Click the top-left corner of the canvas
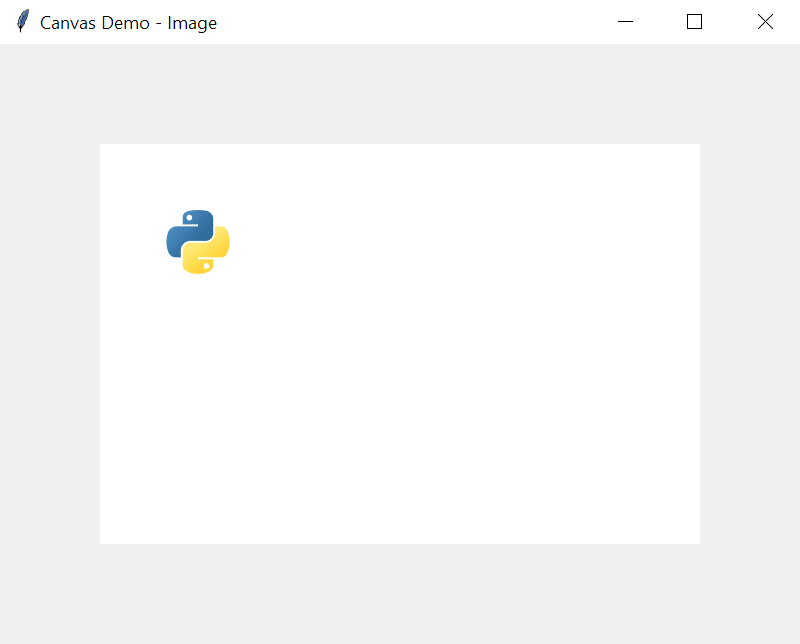The height and width of the screenshot is (644, 800). pos(103,146)
